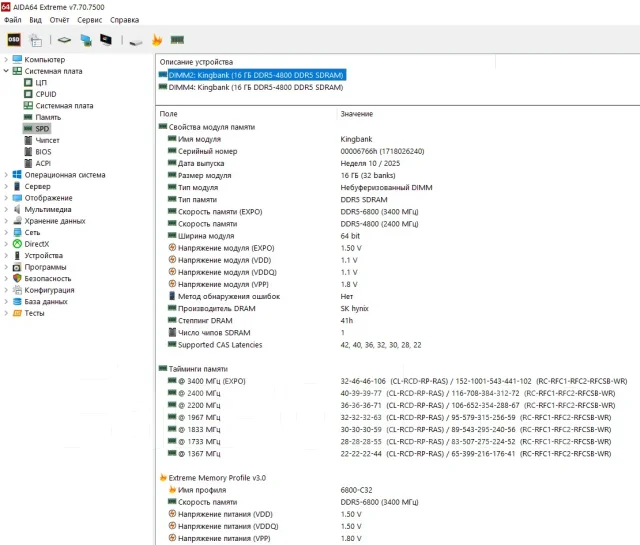
Task: Expand the Конфигурация tree node
Action: [6, 290]
